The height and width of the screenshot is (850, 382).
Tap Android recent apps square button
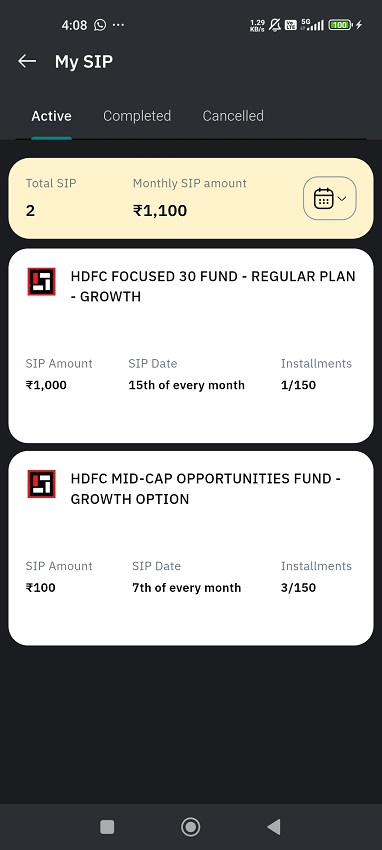(107, 827)
